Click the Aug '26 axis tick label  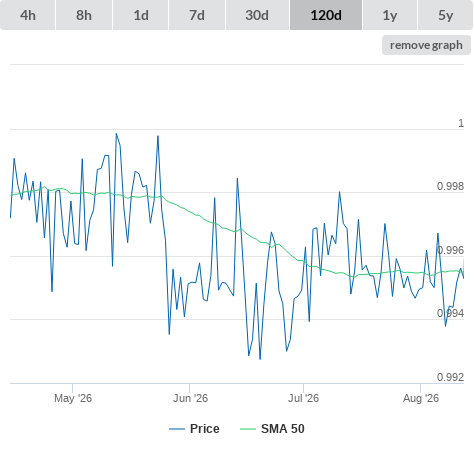coord(421,398)
